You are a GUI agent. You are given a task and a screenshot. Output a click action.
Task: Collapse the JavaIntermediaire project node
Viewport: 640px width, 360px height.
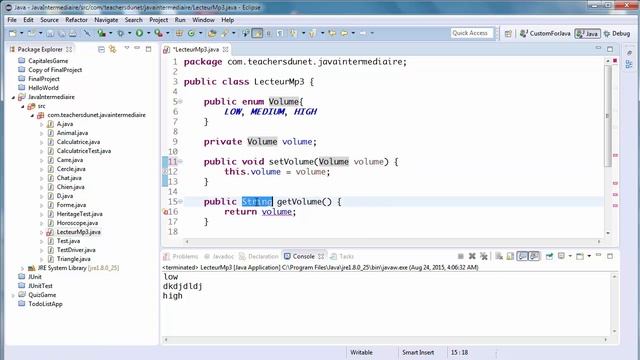point(13,97)
